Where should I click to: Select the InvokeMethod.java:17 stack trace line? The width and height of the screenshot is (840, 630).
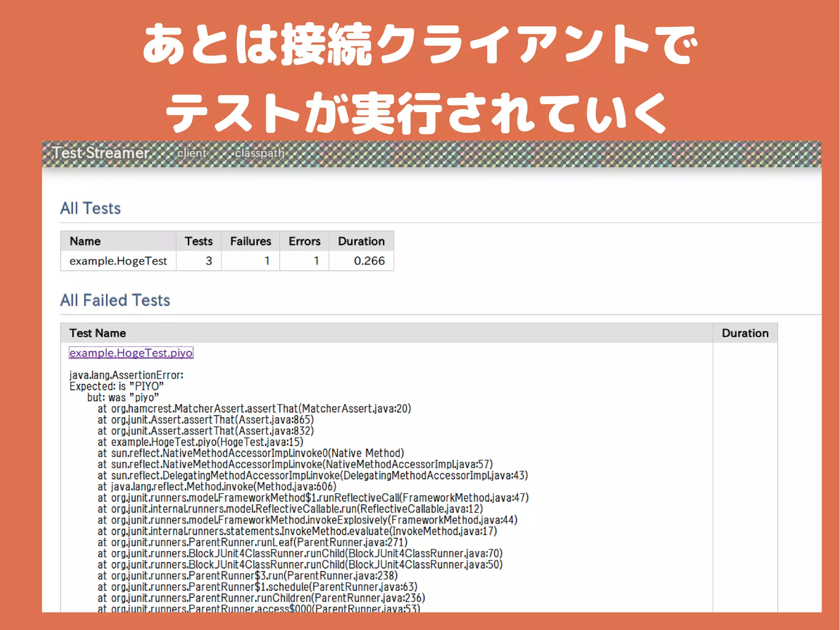297,531
